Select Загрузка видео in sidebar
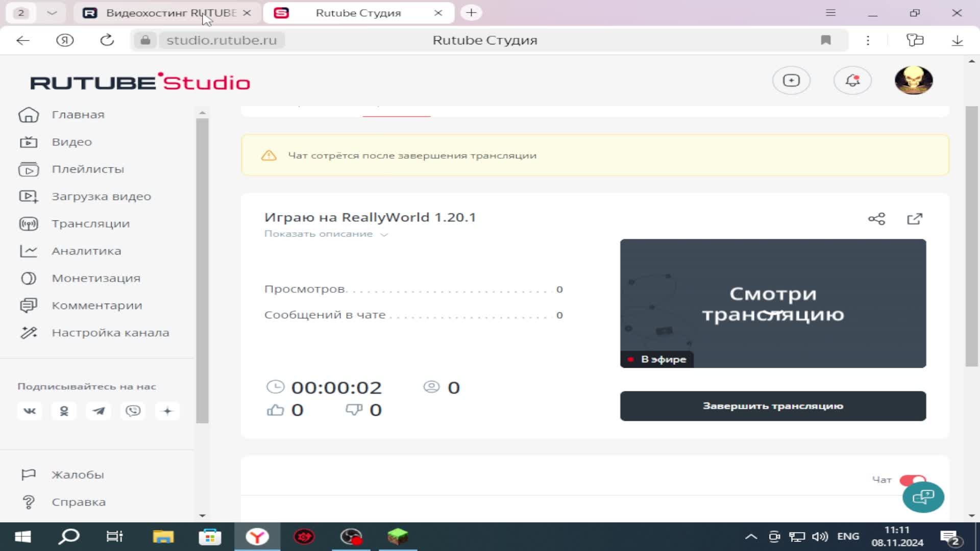Screen dimensions: 980x551 point(101,196)
